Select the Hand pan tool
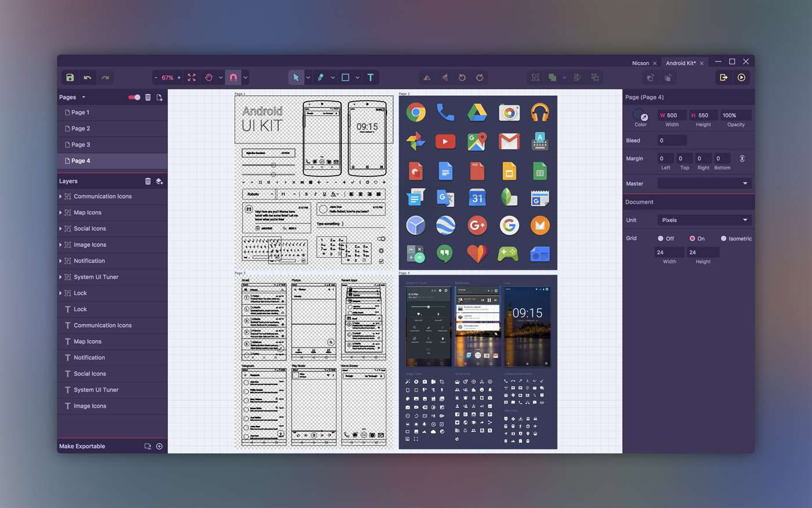 click(209, 77)
